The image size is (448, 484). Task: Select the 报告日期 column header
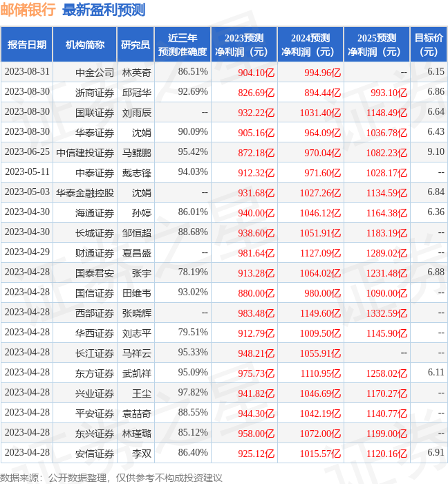coord(27,45)
